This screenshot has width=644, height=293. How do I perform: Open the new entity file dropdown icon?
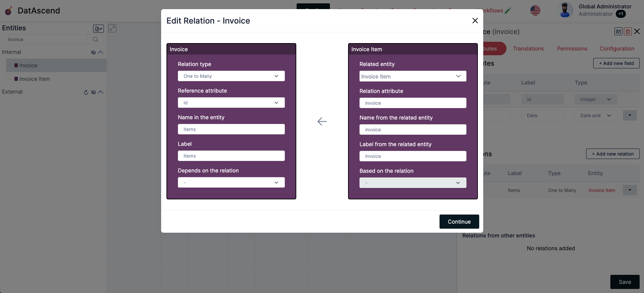pyautogui.click(x=98, y=29)
